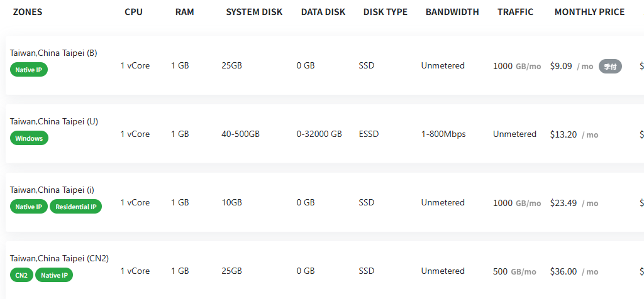Click the Native IP badge under Taipei (CN2)
Screen dimensions: 644x299
point(54,275)
